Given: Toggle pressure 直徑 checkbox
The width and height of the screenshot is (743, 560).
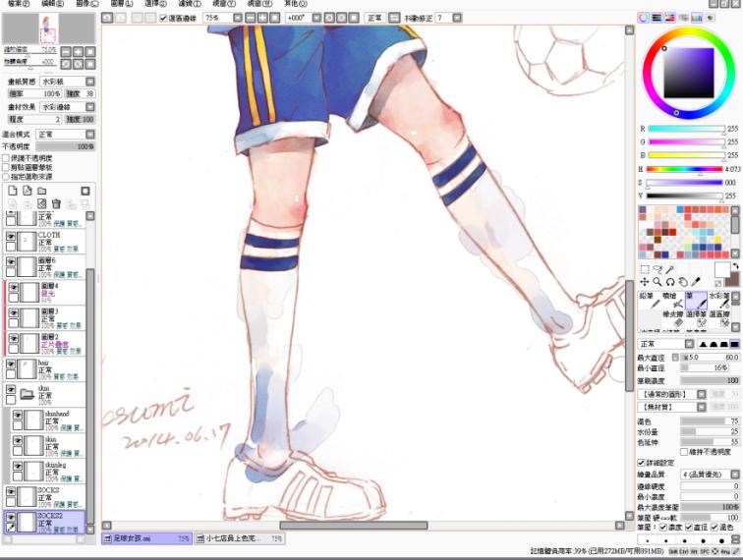Looking at the screenshot, I should coord(689,528).
